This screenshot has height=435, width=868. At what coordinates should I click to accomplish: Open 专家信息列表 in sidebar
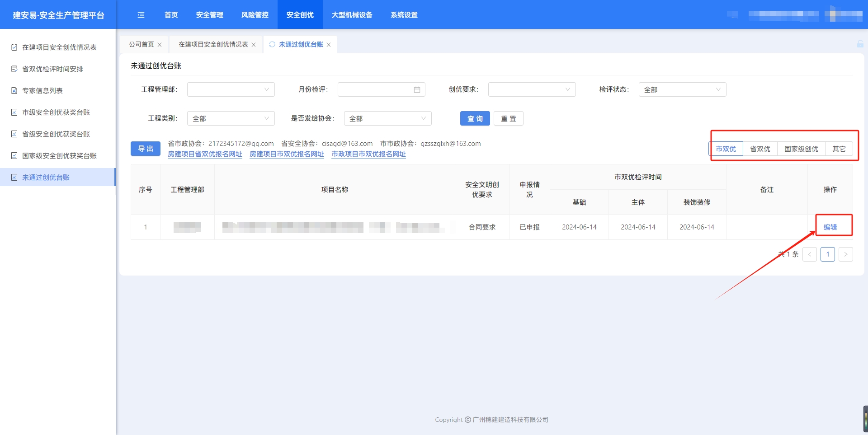[42, 90]
